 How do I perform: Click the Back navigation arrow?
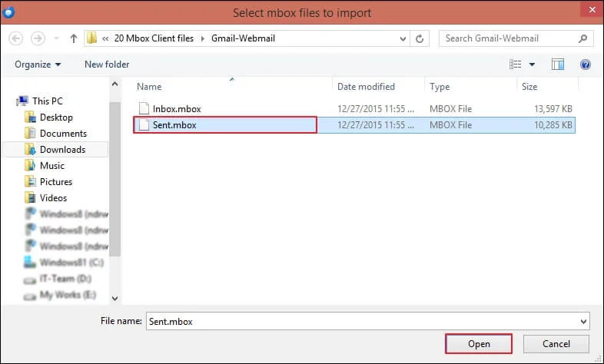tap(16, 38)
